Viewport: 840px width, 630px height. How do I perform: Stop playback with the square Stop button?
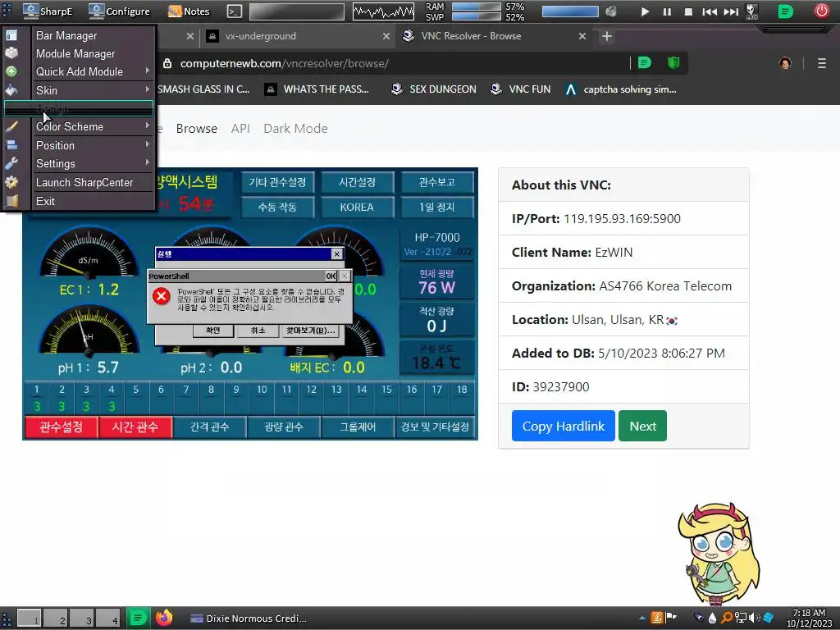688,11
